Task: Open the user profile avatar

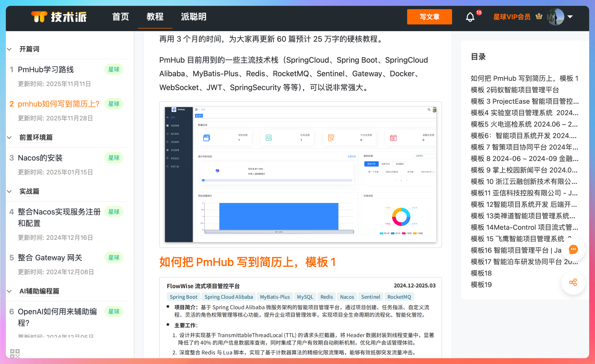Action: 556,17
